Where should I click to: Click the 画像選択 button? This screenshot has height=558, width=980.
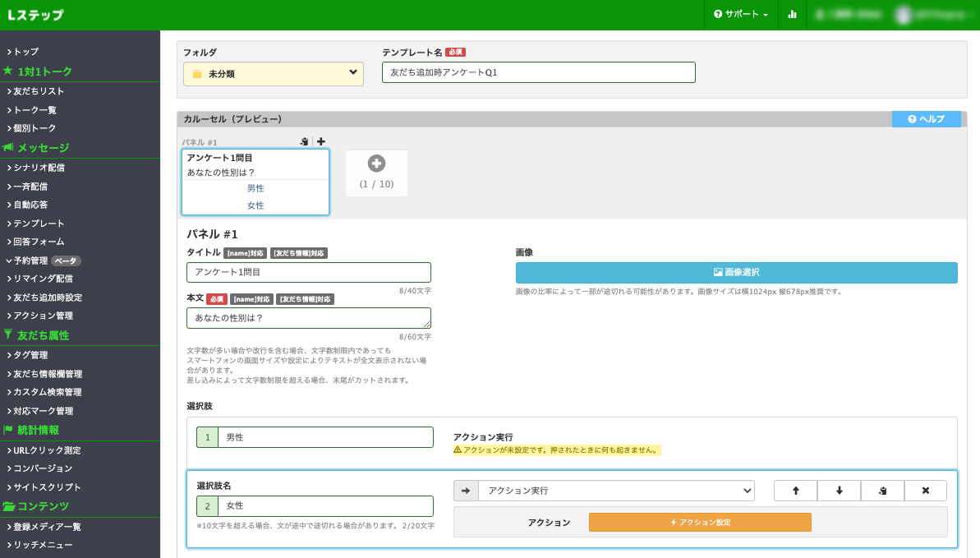(x=735, y=272)
